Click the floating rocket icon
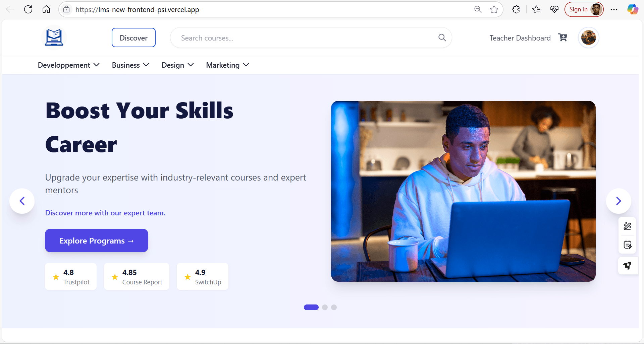The width and height of the screenshot is (644, 344). [x=628, y=266]
